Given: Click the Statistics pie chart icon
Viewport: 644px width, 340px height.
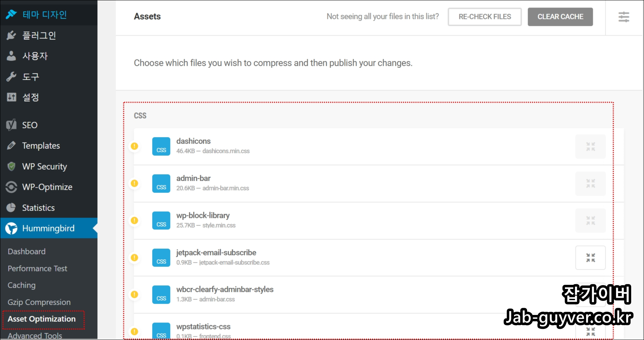Looking at the screenshot, I should tap(11, 207).
